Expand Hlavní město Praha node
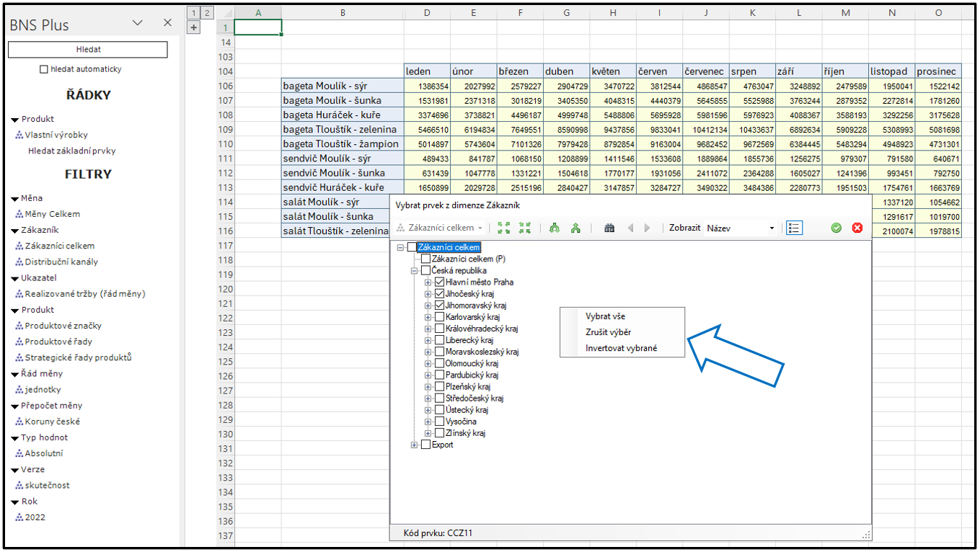Viewport: 980px width, 552px height. coord(428,282)
